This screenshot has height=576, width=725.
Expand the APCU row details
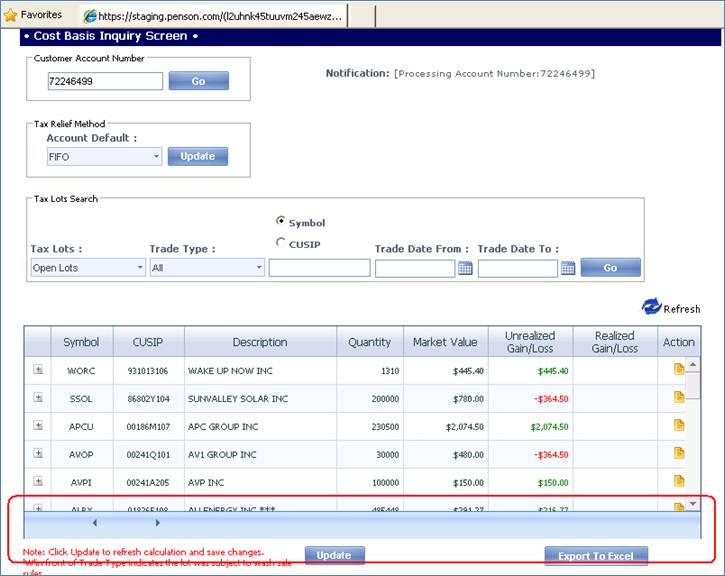click(x=38, y=425)
